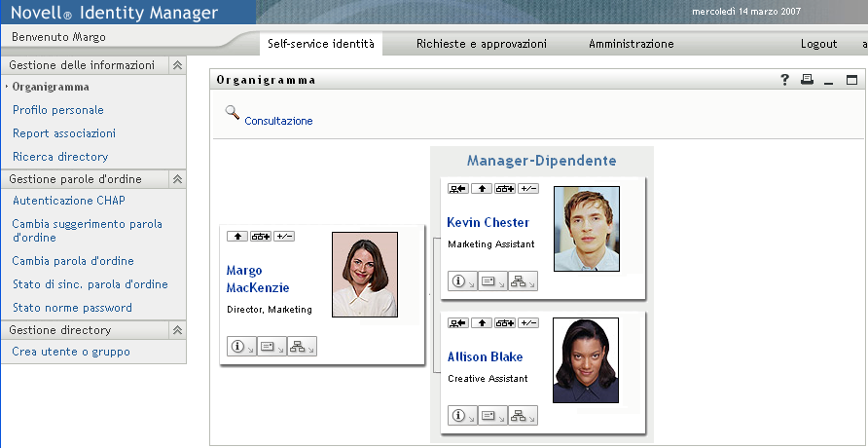Select Organigramma in the sidebar
The image size is (868, 448).
51,87
